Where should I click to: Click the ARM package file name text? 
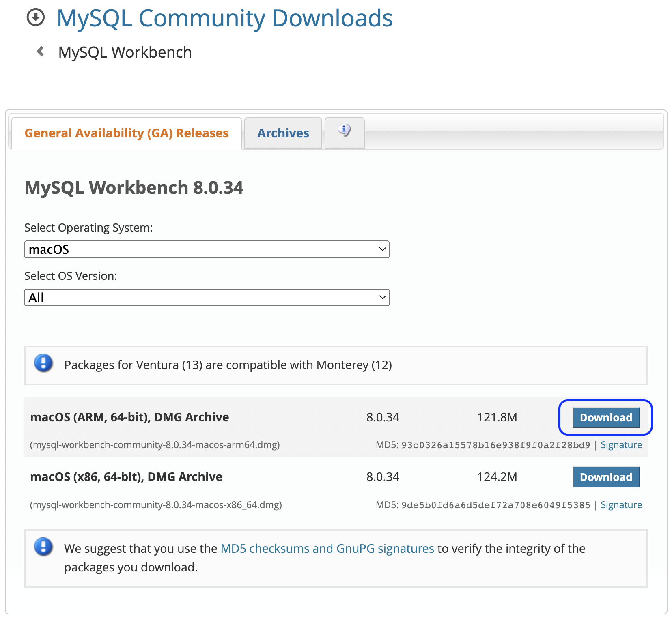tap(154, 444)
